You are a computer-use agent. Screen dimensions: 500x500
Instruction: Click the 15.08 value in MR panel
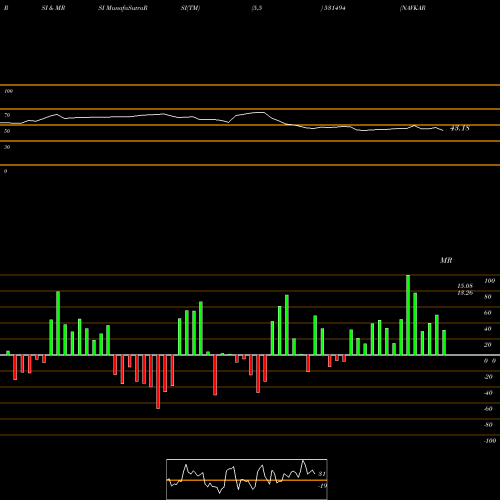tap(465, 286)
